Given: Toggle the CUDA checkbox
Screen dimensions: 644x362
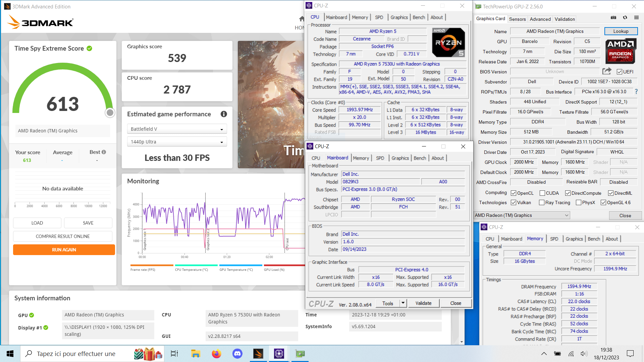Looking at the screenshot, I should click(542, 193).
